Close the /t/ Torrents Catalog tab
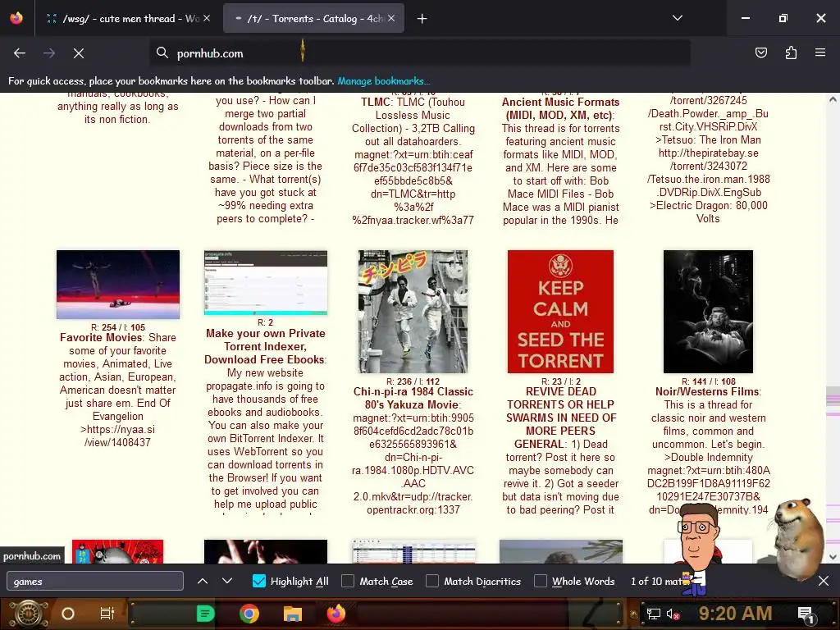This screenshot has height=630, width=840. point(391,18)
